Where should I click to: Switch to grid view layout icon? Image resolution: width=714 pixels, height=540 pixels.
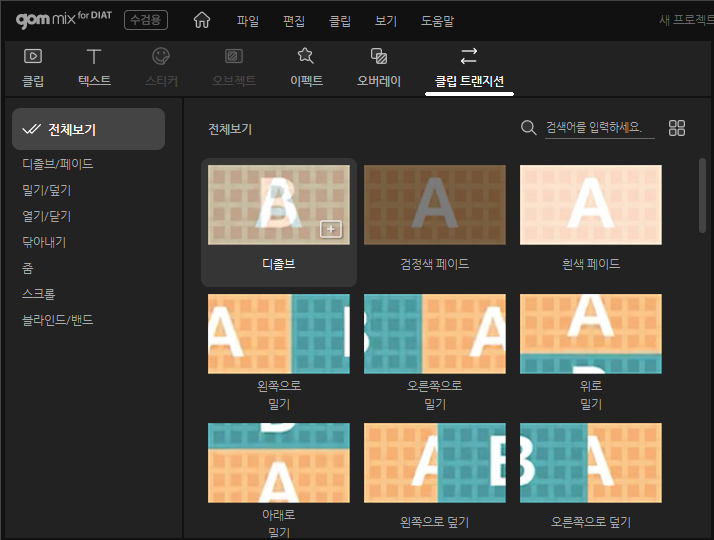tap(677, 128)
